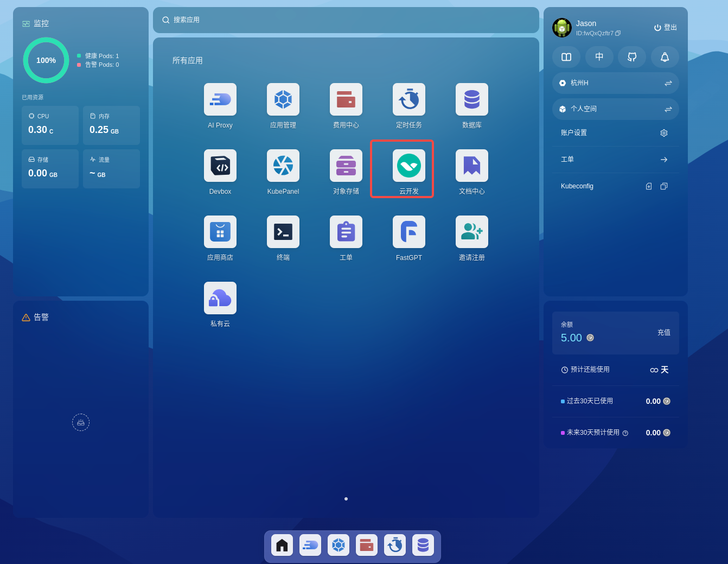Toggle the language switch 中 button

(599, 57)
